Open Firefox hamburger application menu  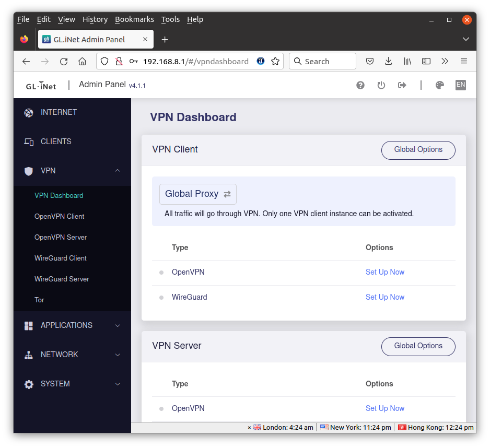click(464, 61)
